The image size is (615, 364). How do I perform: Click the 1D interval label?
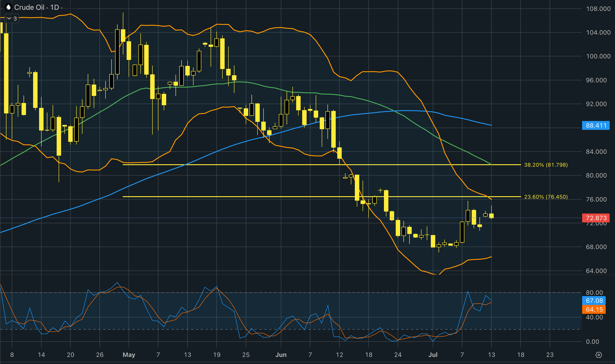click(54, 7)
